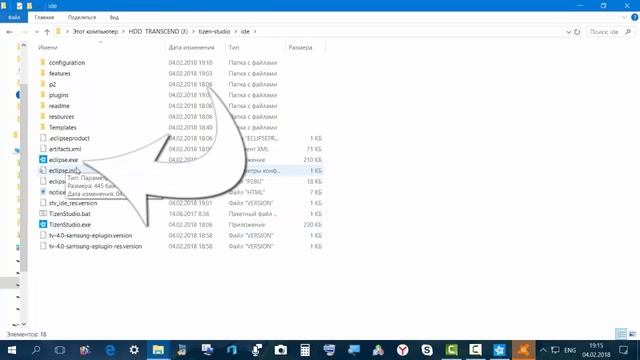Screen dimensions: 640x360
Task: Switch the ENG input language indicator
Action: pyautogui.click(x=570, y=351)
